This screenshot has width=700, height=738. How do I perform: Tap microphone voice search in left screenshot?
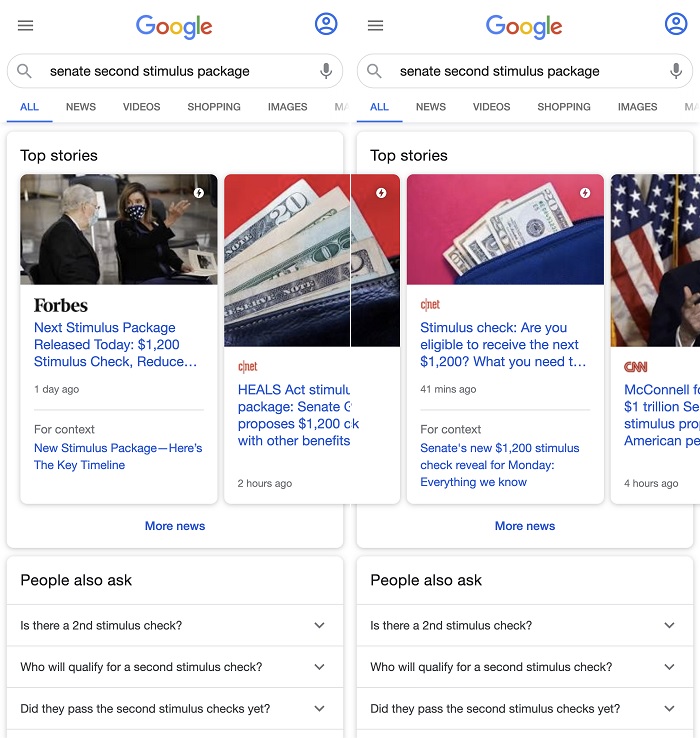coord(326,71)
